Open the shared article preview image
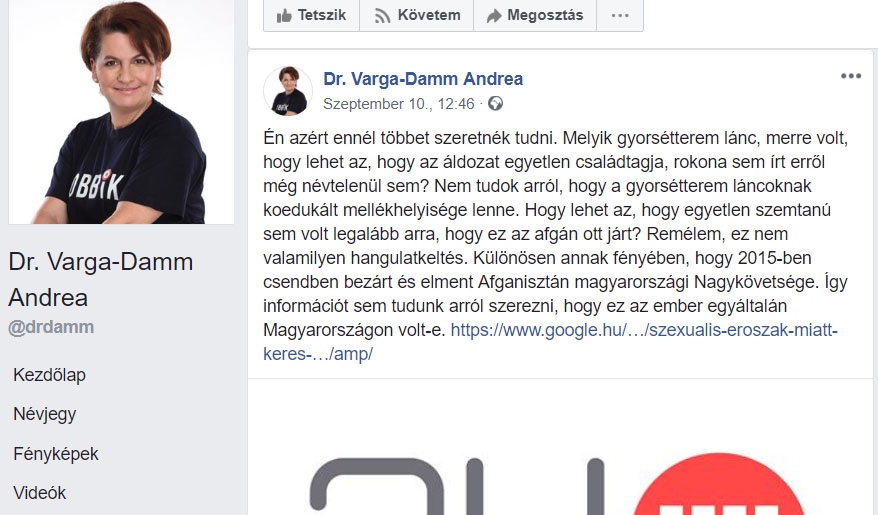The width and height of the screenshot is (878, 515). [x=560, y=447]
